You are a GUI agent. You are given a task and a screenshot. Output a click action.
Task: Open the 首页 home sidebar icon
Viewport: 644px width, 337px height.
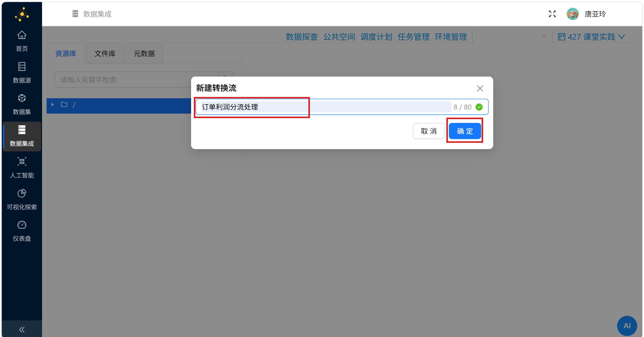click(x=22, y=35)
